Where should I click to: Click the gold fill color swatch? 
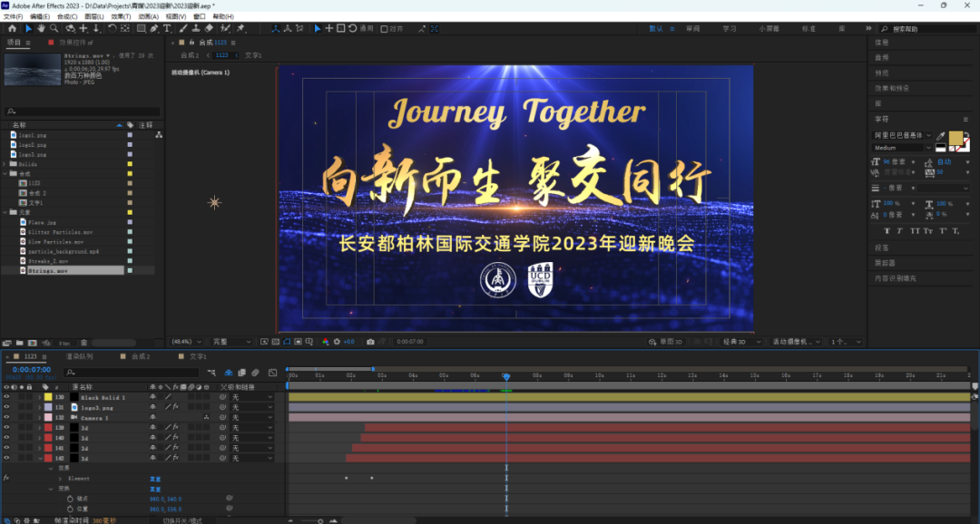tap(955, 139)
